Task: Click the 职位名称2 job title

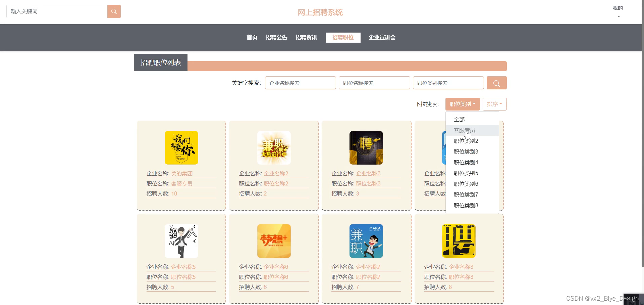Action: (x=276, y=184)
